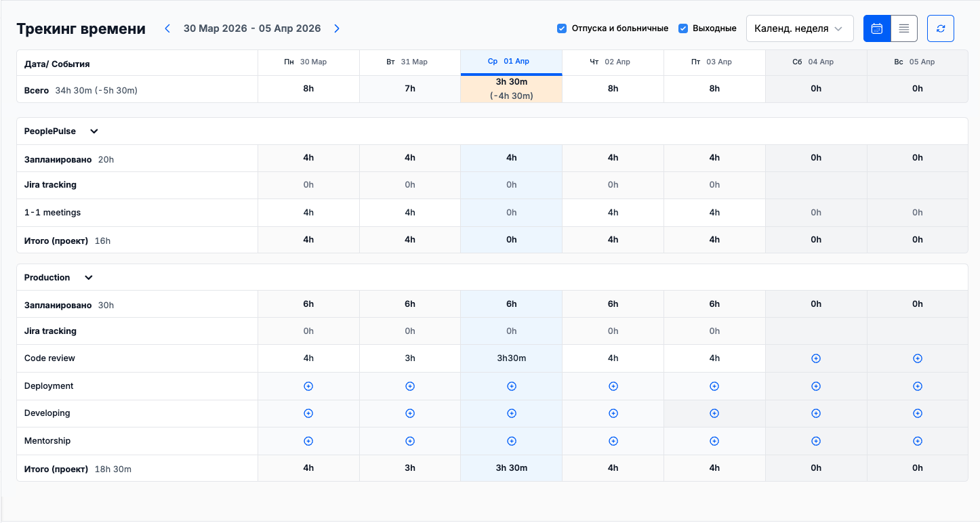Click the date range 30 Мар - 05 Апр
Image resolution: width=980 pixels, height=523 pixels.
(x=252, y=28)
